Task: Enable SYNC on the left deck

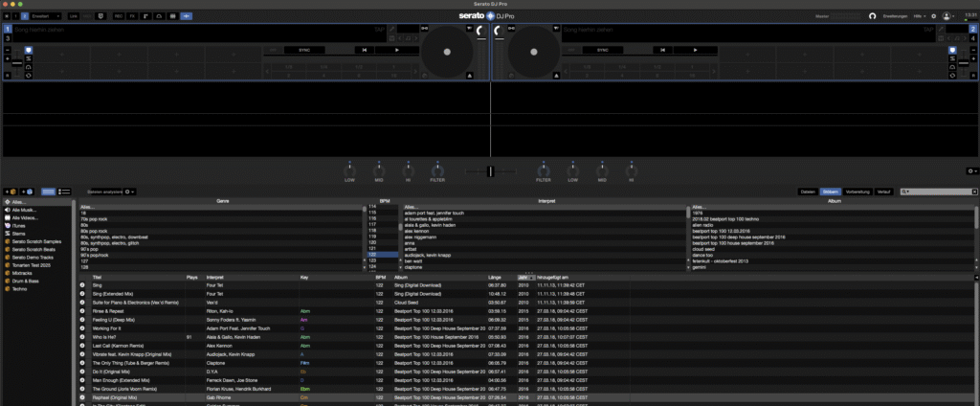Action: (303, 49)
